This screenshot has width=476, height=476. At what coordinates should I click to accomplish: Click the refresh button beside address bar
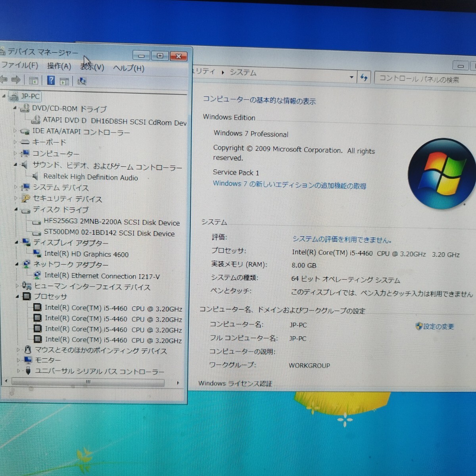[364, 77]
